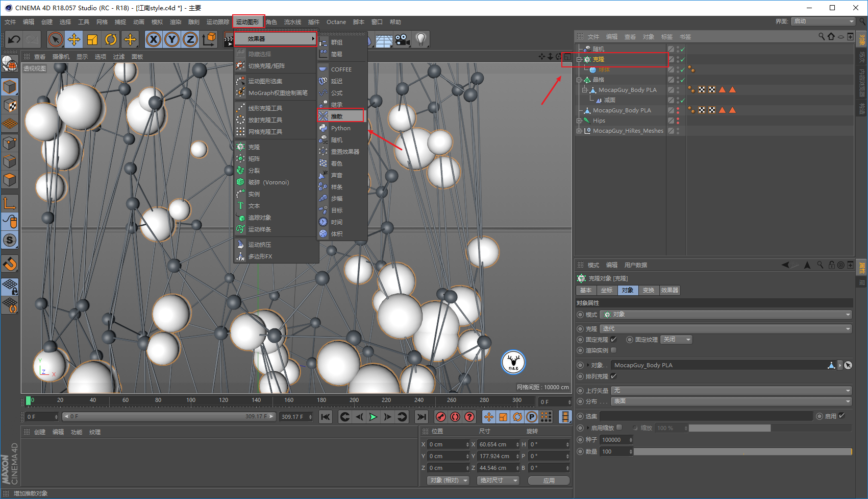Toggle the green enable checkmark of 随机

click(x=682, y=49)
